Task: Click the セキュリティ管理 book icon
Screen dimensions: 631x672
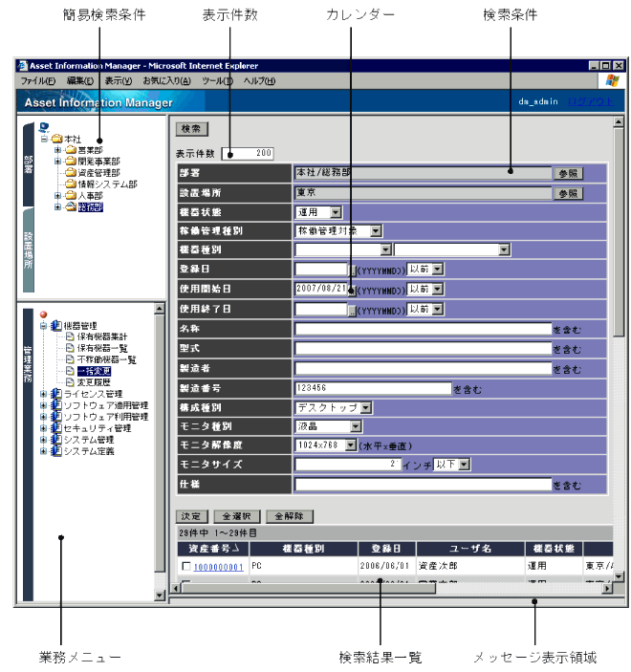Action: tap(56, 427)
